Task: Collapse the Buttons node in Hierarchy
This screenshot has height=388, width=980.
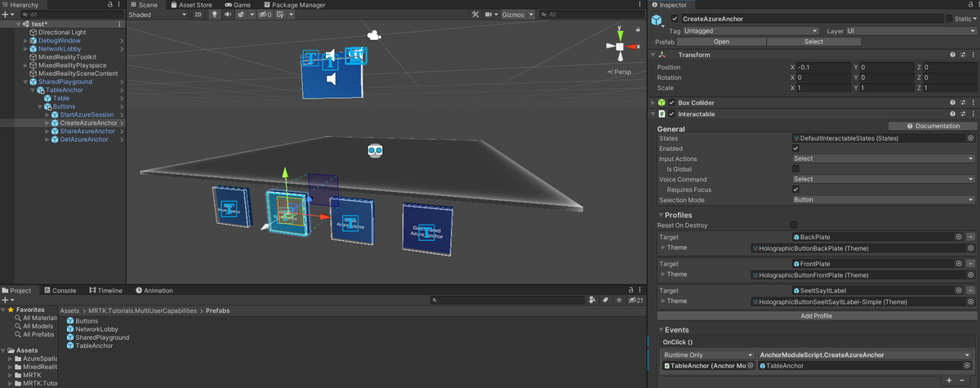Action: click(x=38, y=106)
